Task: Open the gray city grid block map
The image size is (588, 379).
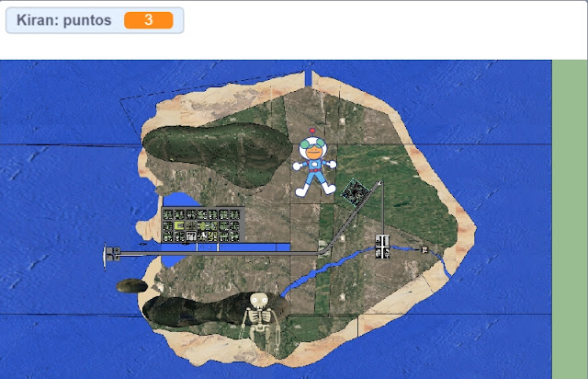Action: point(203,224)
